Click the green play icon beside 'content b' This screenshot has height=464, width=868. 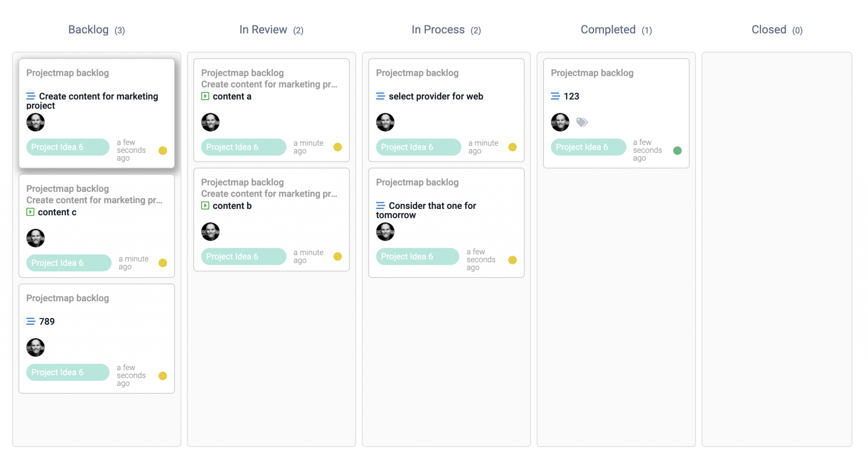205,206
